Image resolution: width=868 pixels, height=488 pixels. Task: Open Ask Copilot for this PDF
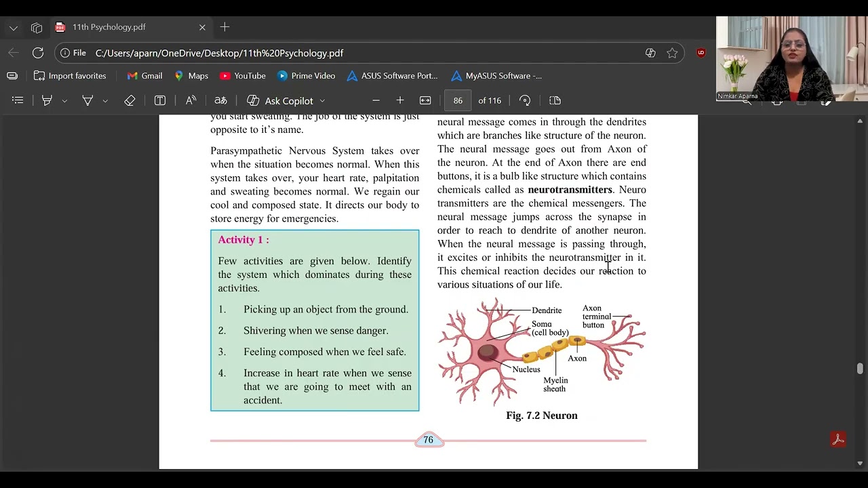280,100
